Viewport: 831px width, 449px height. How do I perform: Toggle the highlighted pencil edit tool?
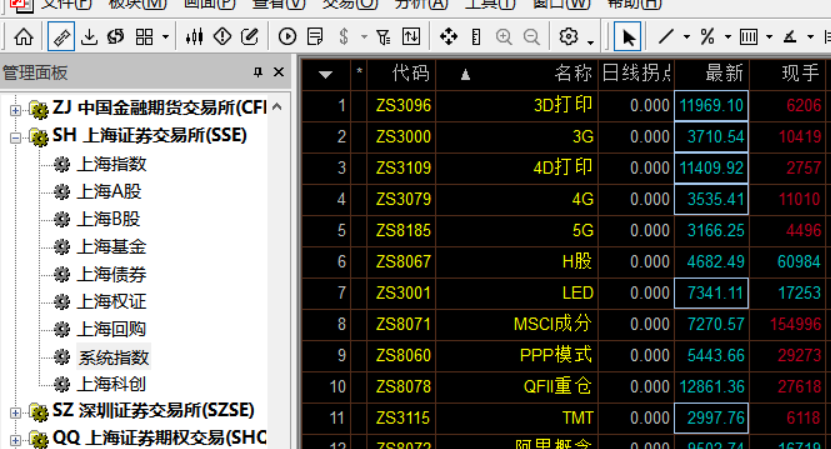[x=61, y=37]
